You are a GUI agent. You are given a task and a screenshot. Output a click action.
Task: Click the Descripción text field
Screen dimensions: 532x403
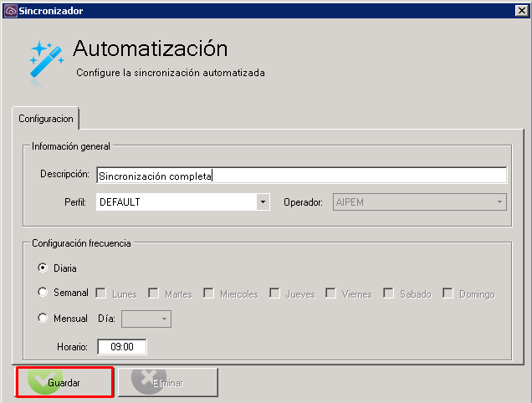[x=302, y=176]
